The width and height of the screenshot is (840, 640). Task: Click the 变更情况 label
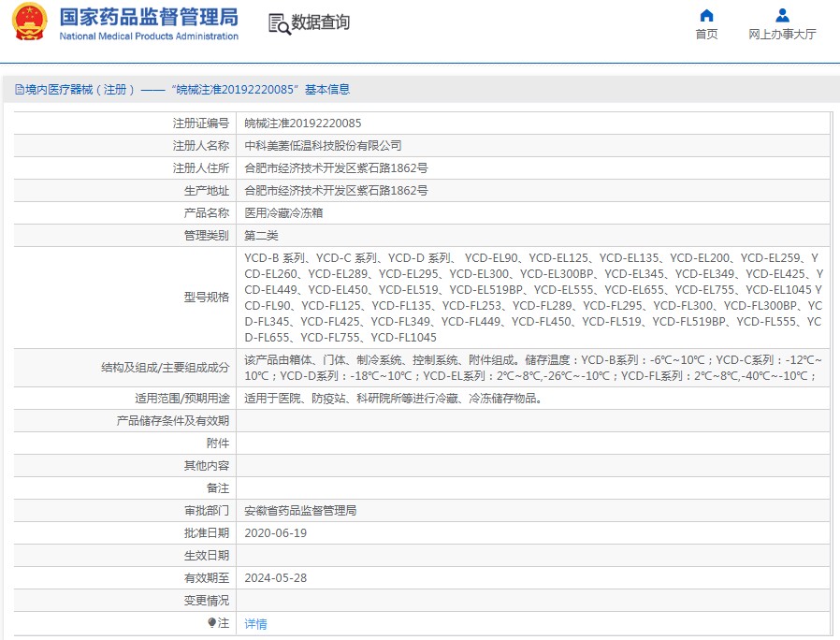(x=207, y=602)
